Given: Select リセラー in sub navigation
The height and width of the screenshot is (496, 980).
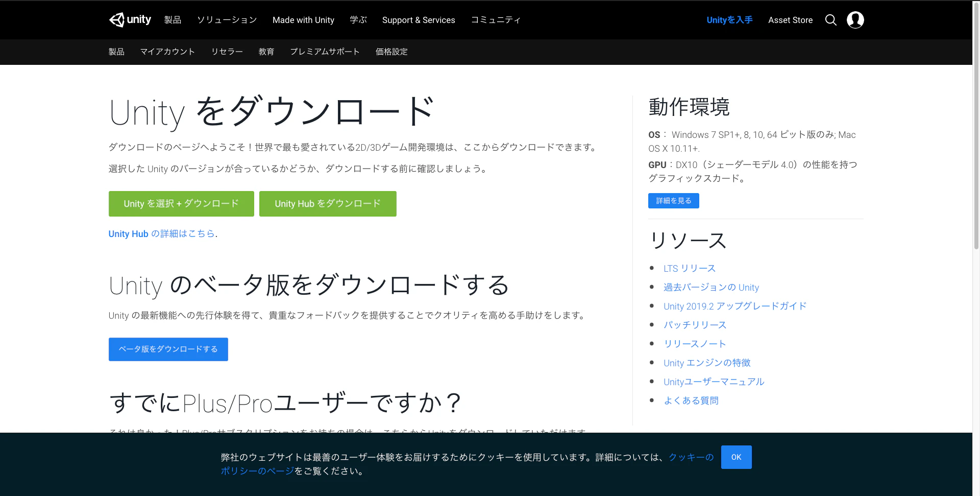Looking at the screenshot, I should tap(227, 52).
